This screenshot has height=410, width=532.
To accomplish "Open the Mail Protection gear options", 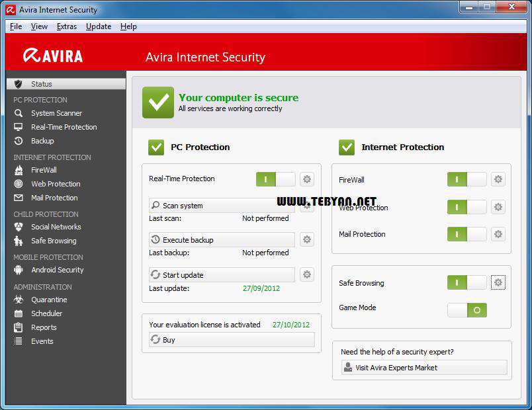I will [498, 234].
